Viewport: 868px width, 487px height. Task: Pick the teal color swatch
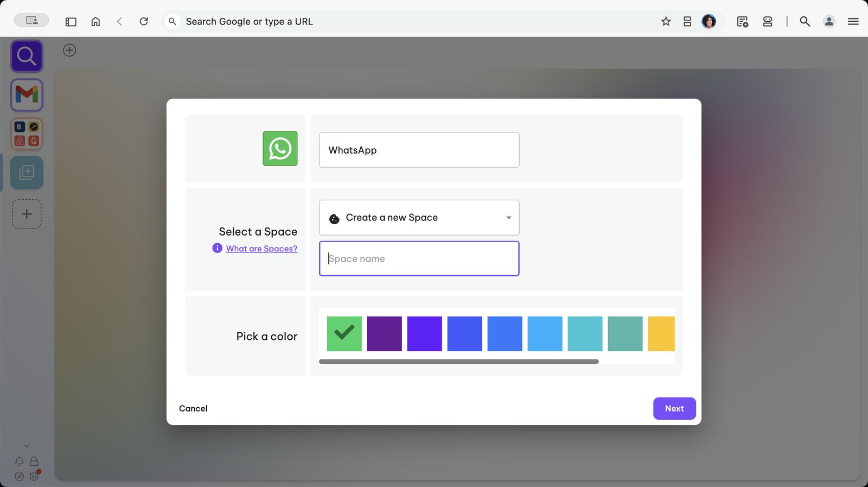coord(626,334)
